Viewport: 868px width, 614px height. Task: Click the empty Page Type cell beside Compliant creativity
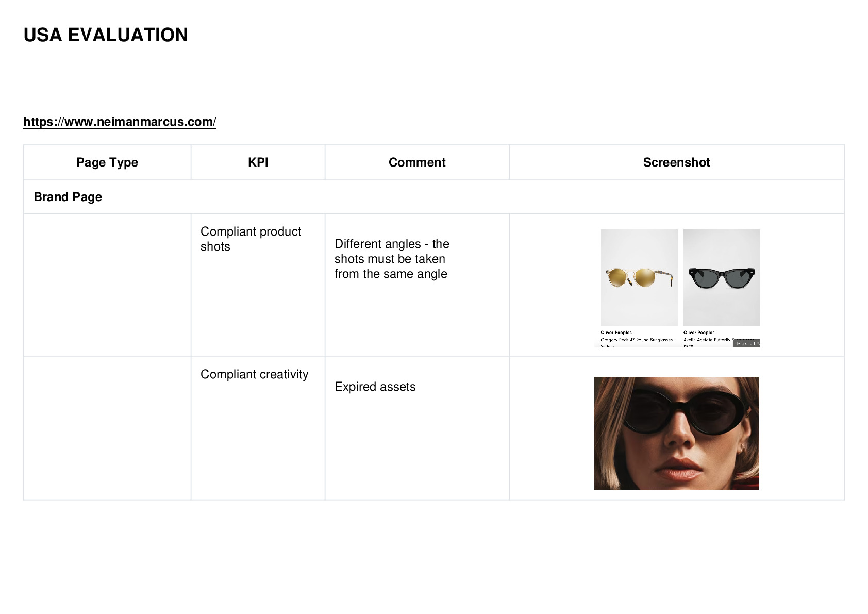pyautogui.click(x=107, y=428)
